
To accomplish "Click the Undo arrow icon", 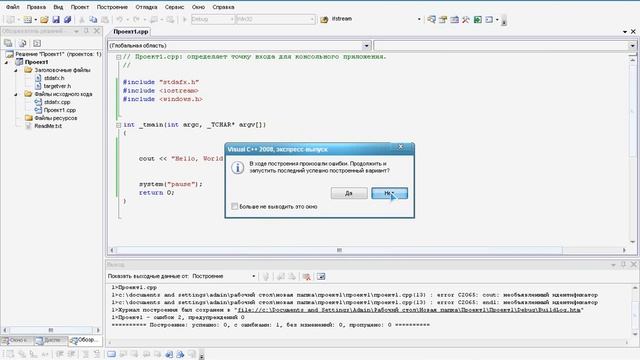I will (120, 19).
